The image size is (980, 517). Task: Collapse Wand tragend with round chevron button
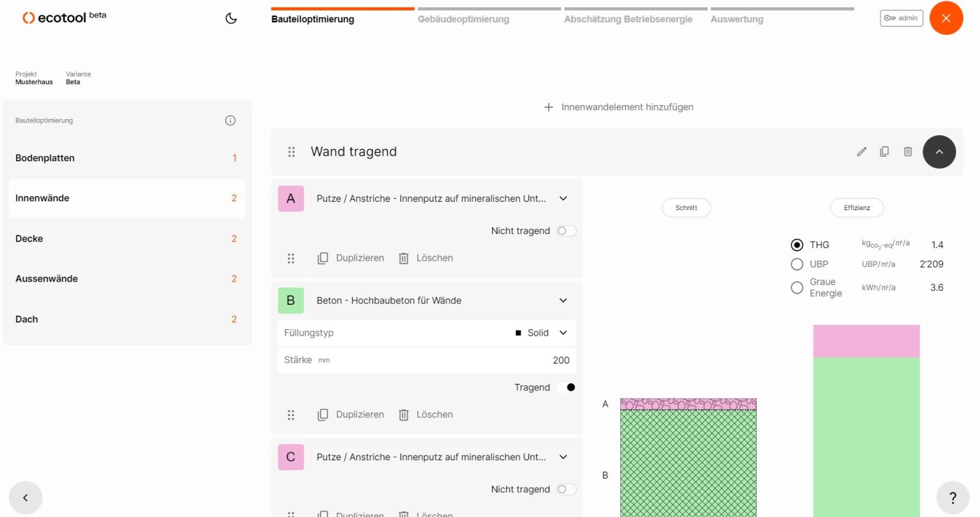939,151
